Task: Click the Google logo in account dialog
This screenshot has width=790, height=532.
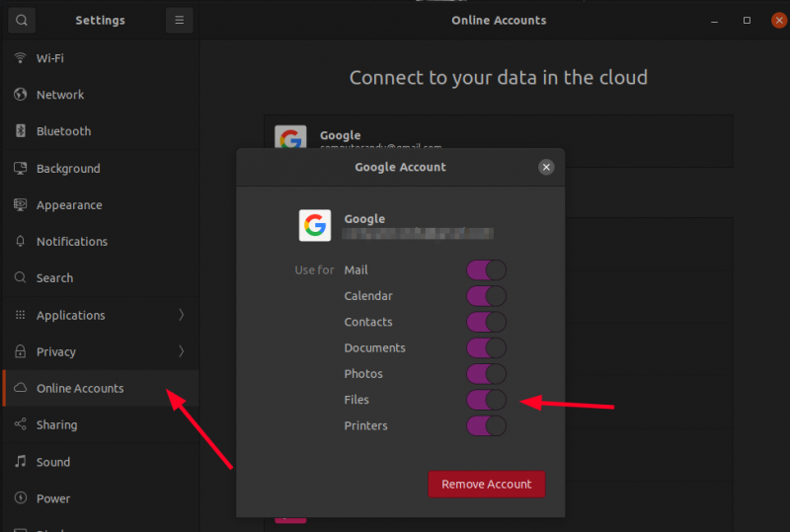Action: [315, 226]
